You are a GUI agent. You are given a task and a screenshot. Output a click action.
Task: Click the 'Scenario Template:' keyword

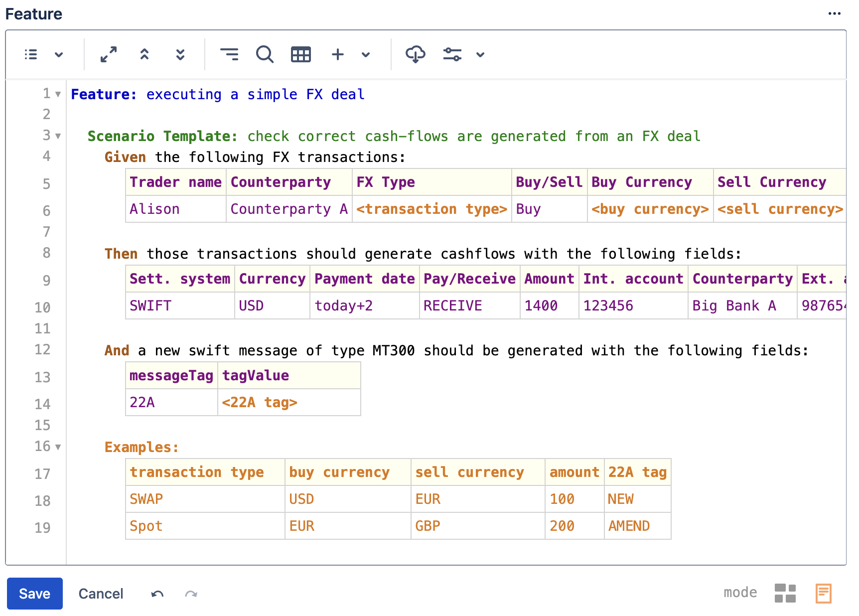tap(162, 136)
